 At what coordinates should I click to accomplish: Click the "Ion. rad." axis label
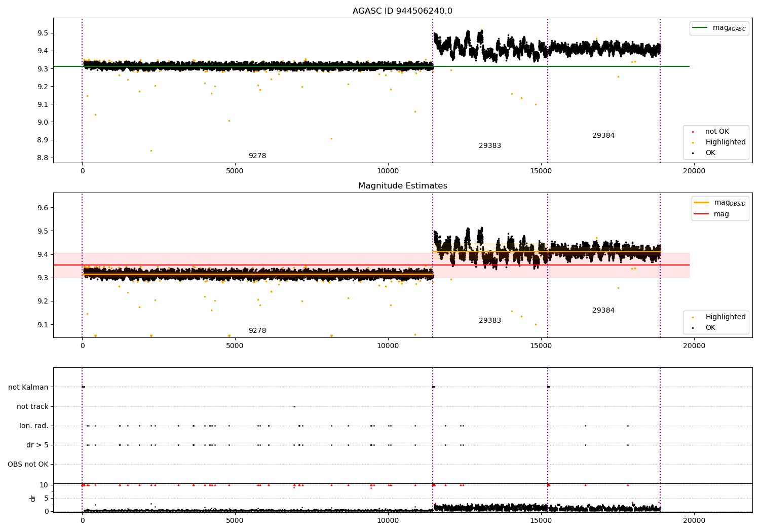pyautogui.click(x=34, y=426)
